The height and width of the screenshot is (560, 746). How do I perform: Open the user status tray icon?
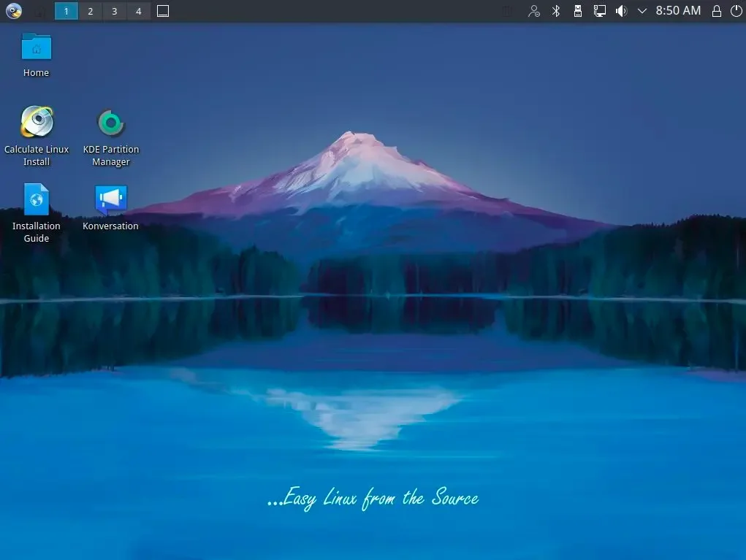tap(534, 11)
